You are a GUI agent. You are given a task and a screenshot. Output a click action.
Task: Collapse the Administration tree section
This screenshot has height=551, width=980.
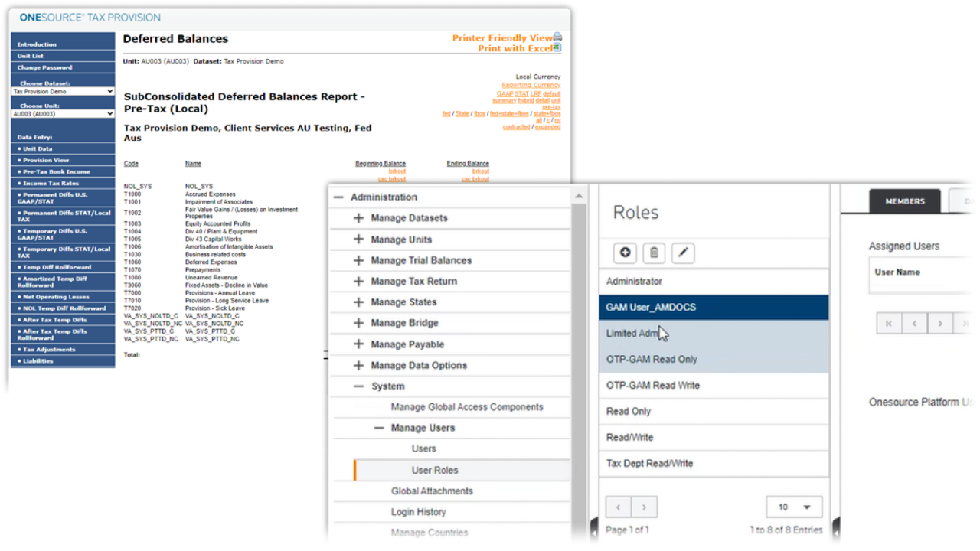tap(338, 197)
